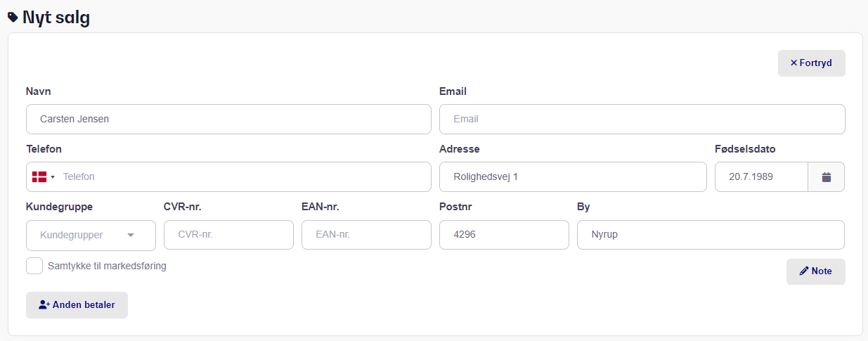Click the Anden betaler button
868x341 pixels.
77,305
